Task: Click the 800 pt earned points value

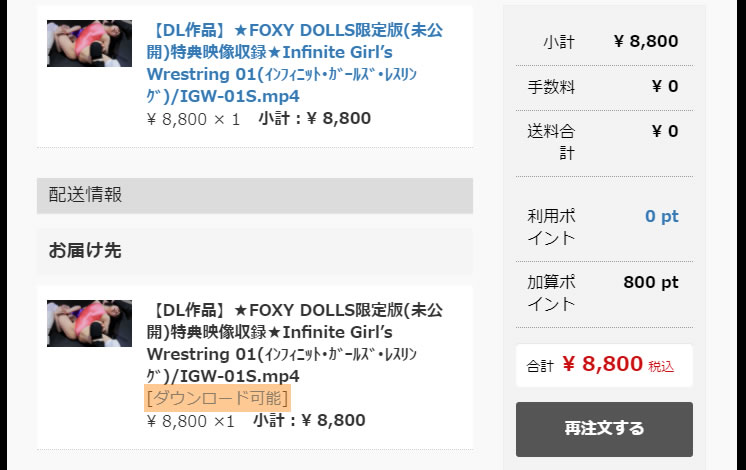Action: pyautogui.click(x=651, y=282)
